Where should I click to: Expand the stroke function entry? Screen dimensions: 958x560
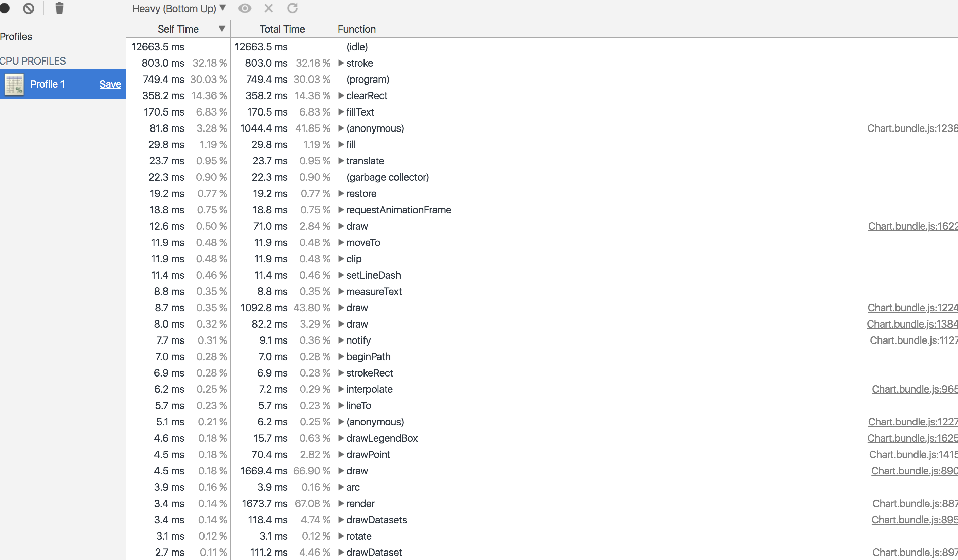click(x=341, y=63)
